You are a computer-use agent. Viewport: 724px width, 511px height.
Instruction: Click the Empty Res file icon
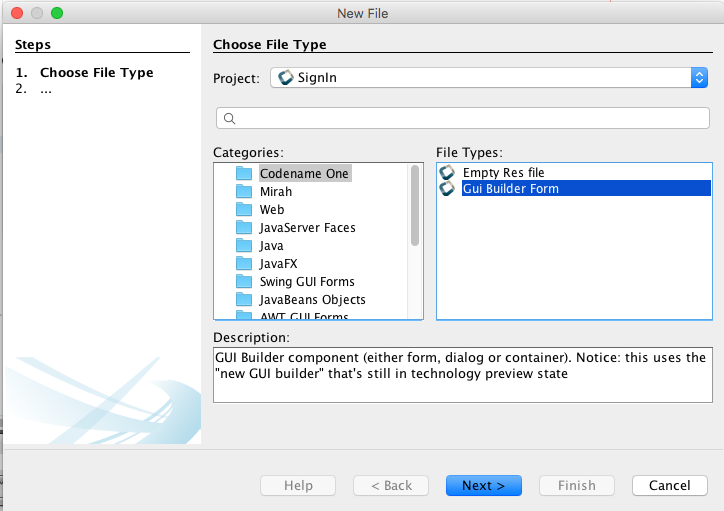pyautogui.click(x=447, y=173)
